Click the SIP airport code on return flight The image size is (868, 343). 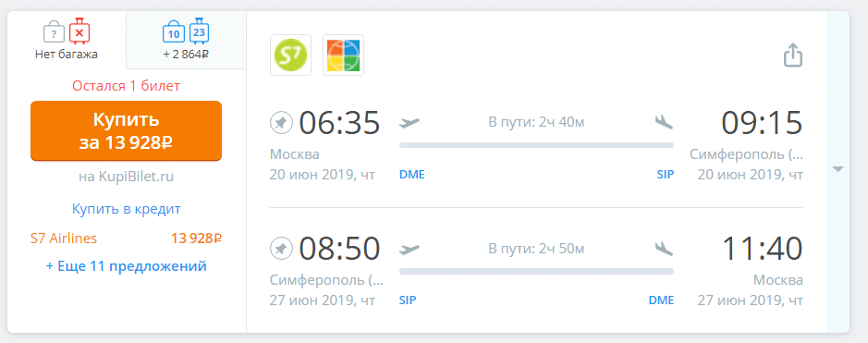coord(408,300)
